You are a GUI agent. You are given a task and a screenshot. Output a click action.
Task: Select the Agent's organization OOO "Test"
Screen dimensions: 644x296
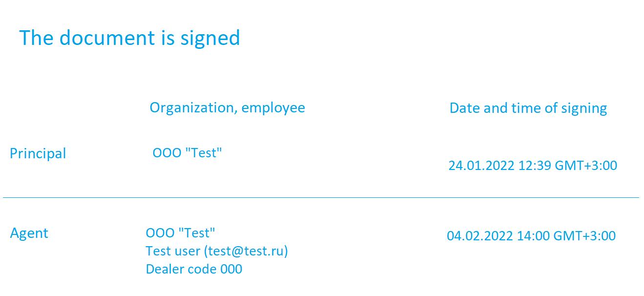coord(181,233)
